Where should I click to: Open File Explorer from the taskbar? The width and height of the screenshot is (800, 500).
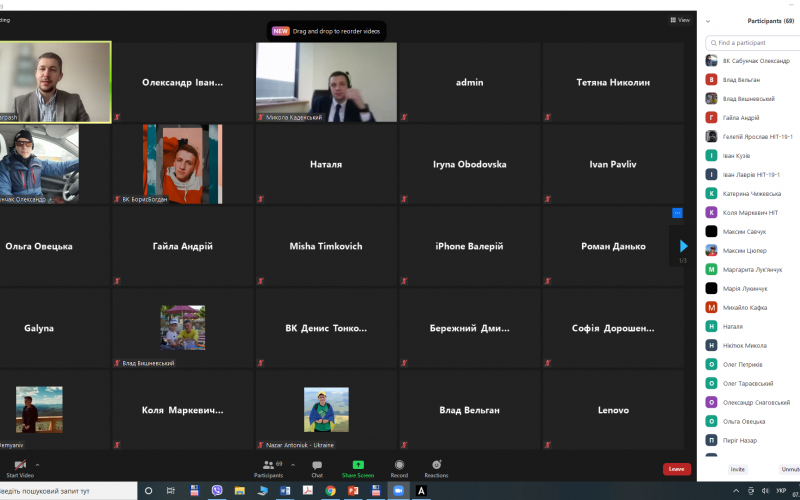coord(239,491)
